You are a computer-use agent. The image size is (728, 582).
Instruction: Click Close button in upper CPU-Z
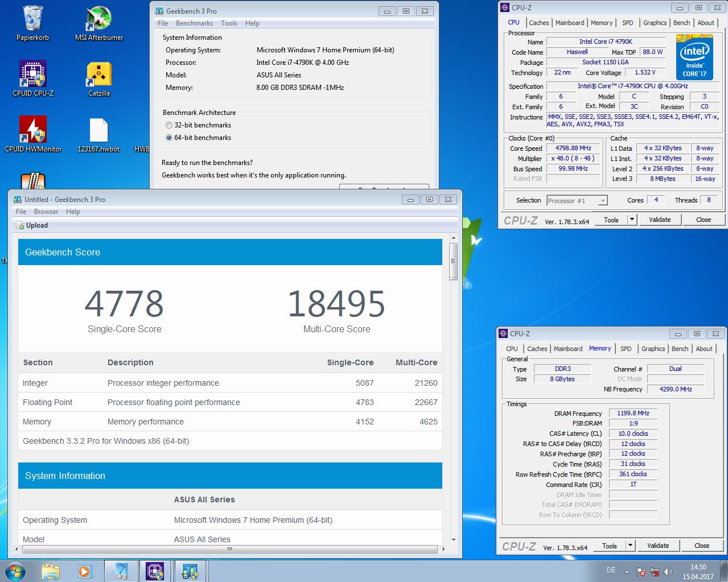[704, 220]
